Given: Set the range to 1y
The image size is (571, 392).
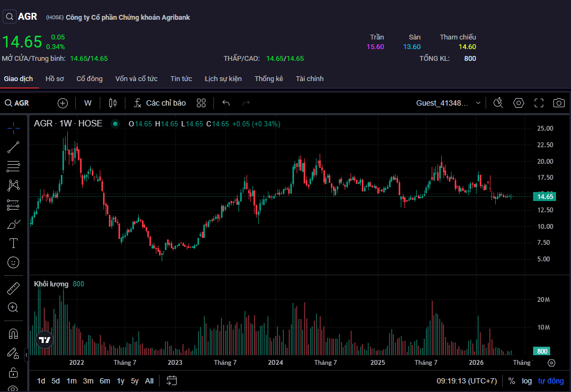Looking at the screenshot, I should coord(121,381).
